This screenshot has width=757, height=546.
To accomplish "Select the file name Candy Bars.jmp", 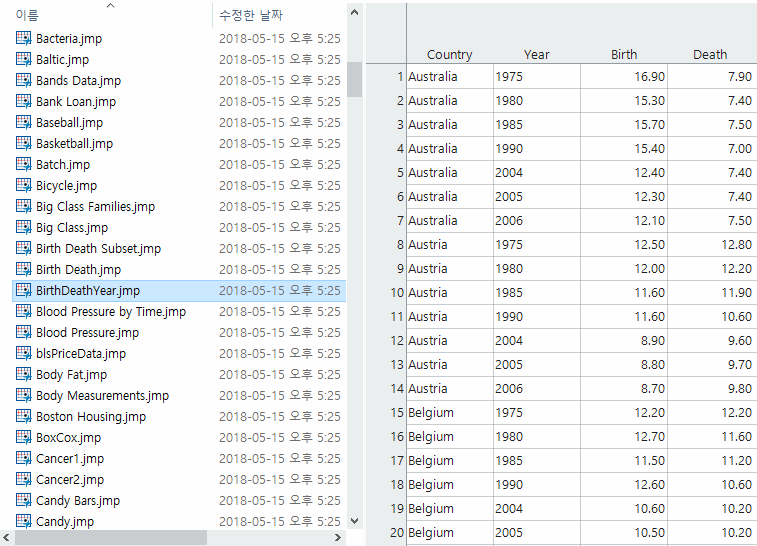I will 78,500.
